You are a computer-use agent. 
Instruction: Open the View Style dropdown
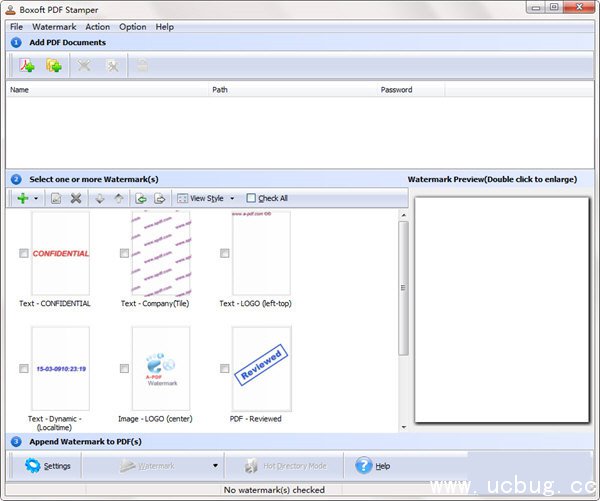click(x=206, y=198)
